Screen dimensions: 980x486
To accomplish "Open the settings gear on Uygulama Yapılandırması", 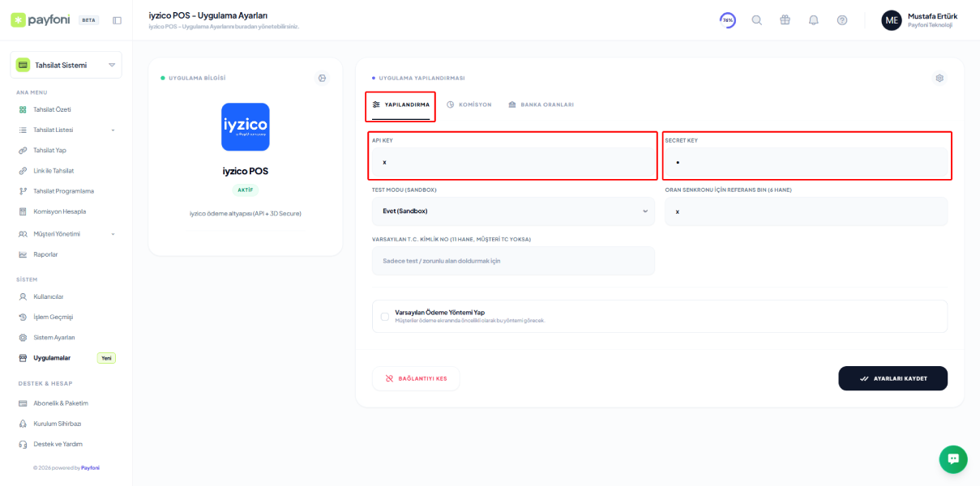I will 939,78.
